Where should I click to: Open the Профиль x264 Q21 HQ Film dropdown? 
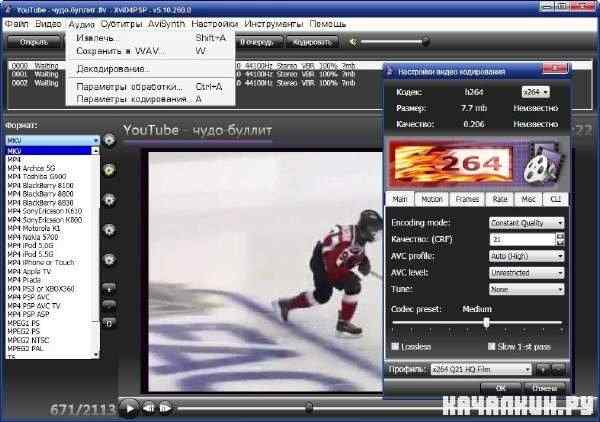pos(481,370)
